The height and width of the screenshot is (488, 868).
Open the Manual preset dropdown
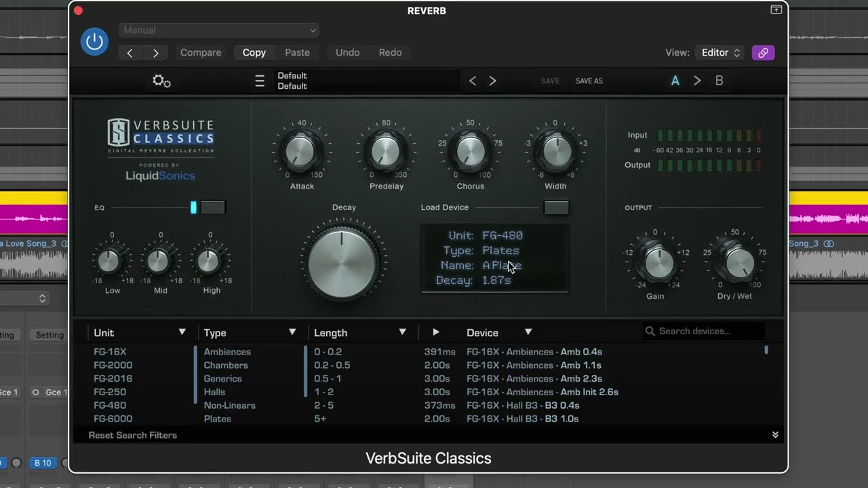(218, 30)
